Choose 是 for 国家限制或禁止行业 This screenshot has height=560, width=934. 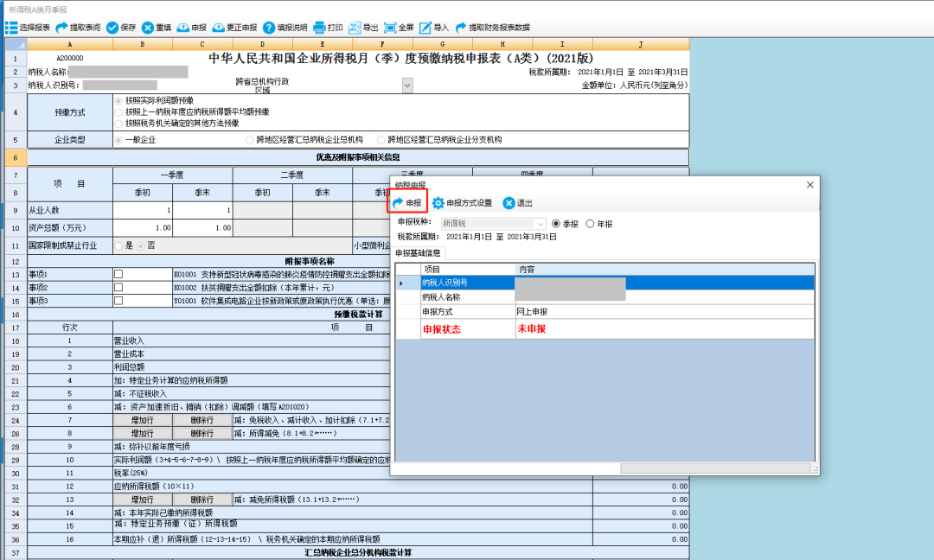click(x=124, y=245)
